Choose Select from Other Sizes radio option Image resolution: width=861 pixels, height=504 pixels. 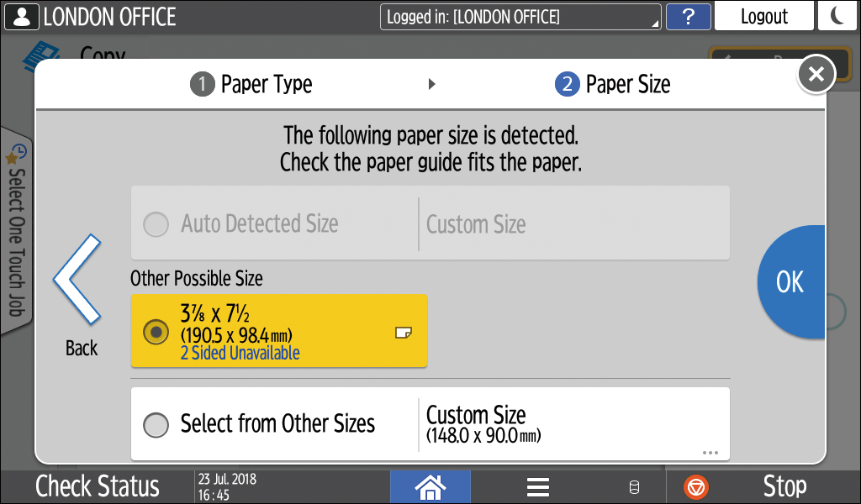click(156, 424)
